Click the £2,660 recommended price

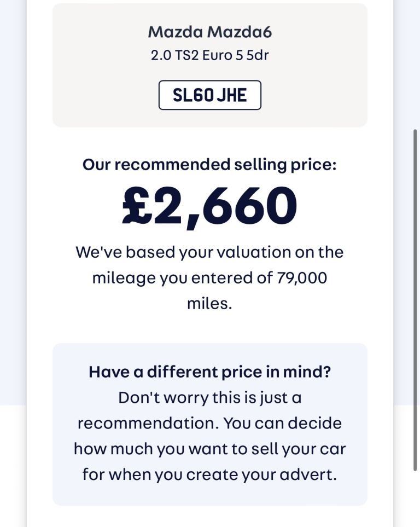tap(209, 206)
